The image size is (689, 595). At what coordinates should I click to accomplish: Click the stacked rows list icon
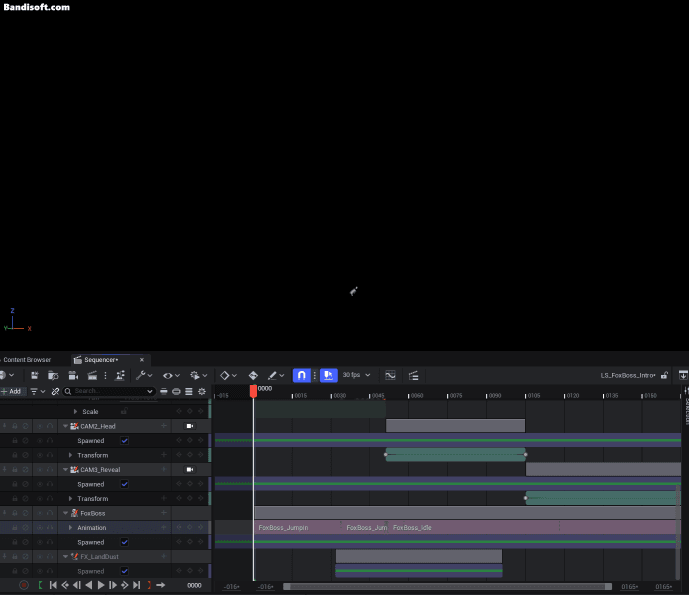[x=189, y=391]
